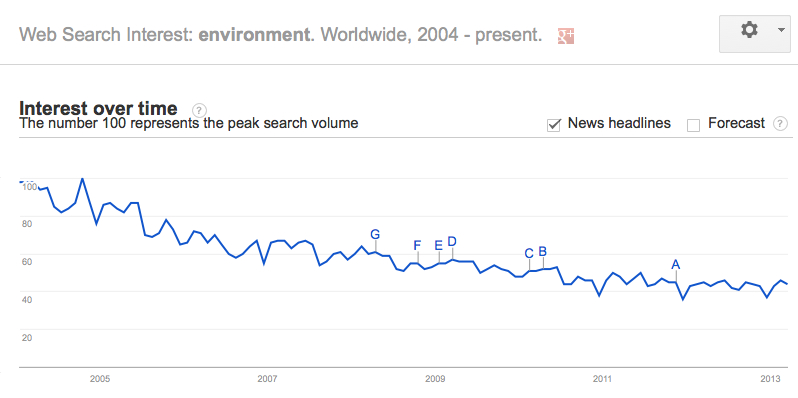This screenshot has height=398, width=798.
Task: Select news headline marker A
Action: point(675,264)
